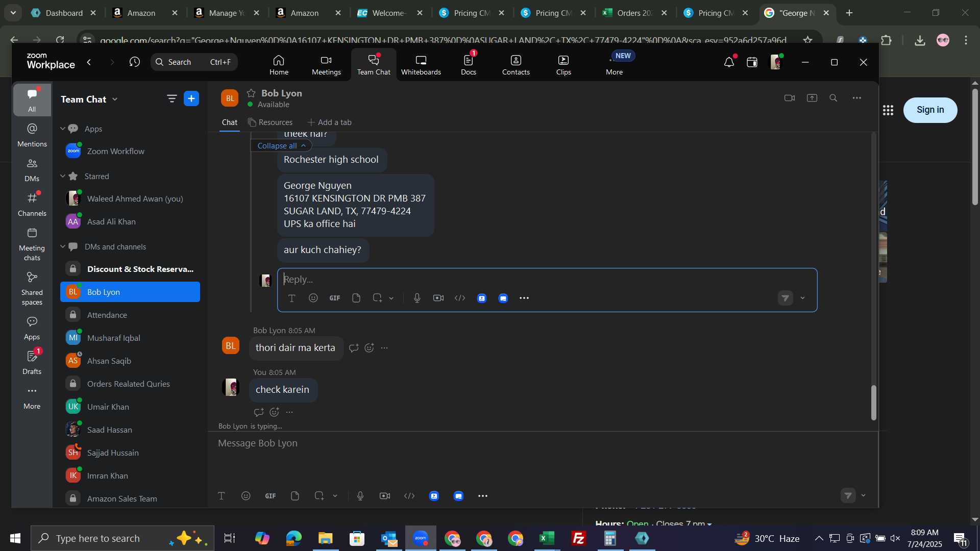Record a video message in main message box

click(385, 496)
